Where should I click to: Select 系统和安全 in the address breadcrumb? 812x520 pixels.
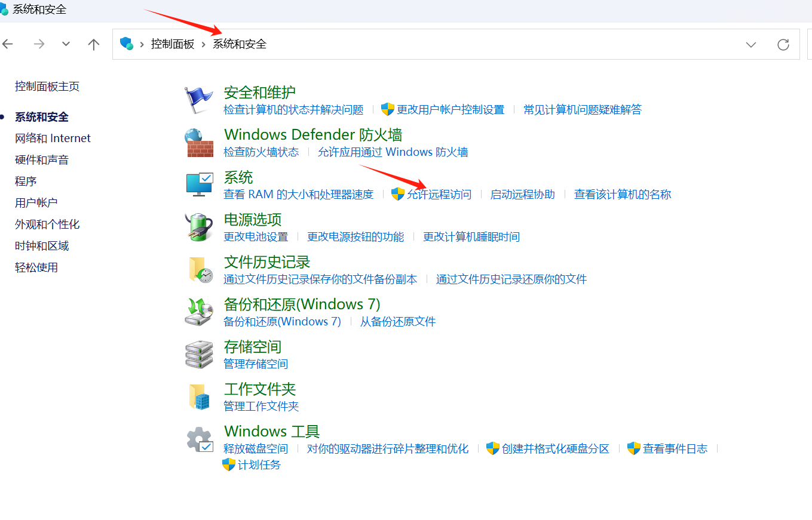pyautogui.click(x=240, y=44)
